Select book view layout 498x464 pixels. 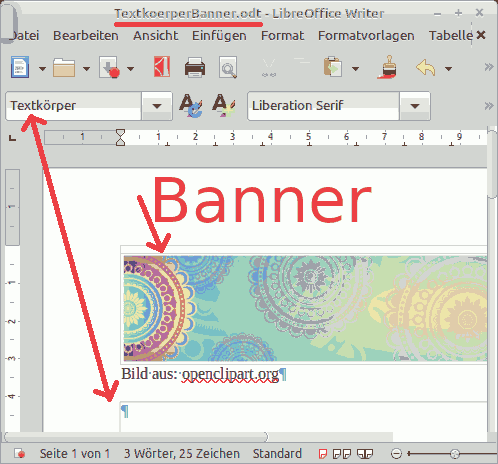tap(364, 453)
